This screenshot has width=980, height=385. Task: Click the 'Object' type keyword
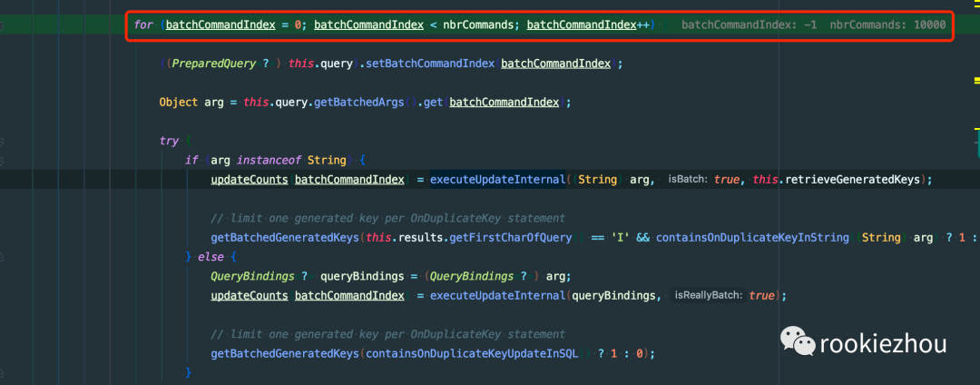[x=178, y=103]
